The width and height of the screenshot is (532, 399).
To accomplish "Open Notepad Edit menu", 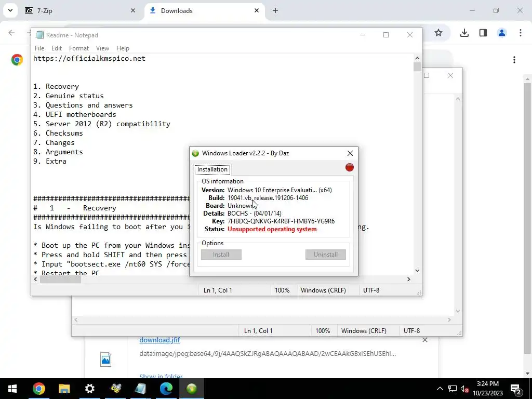I will point(56,48).
